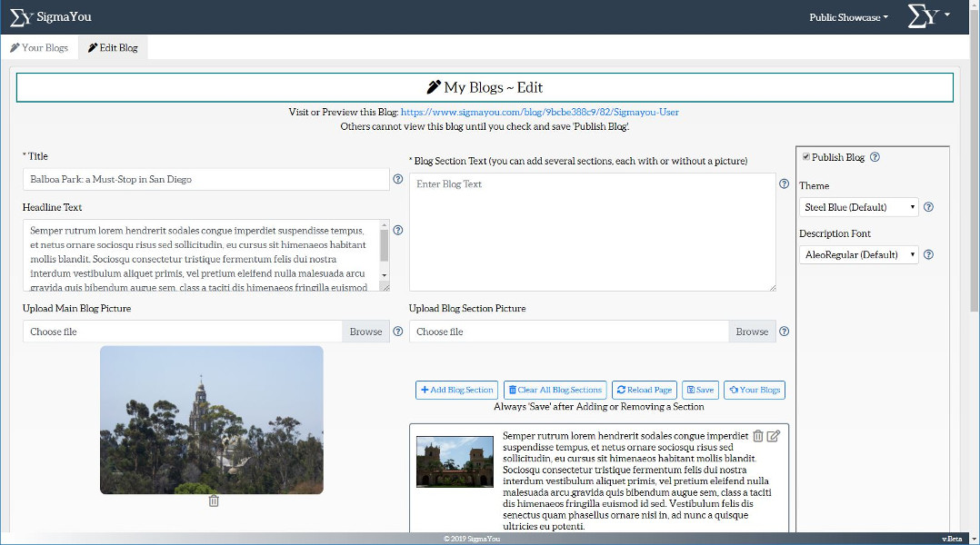
Task: Toggle the Publish Blog checkbox
Action: coord(806,157)
